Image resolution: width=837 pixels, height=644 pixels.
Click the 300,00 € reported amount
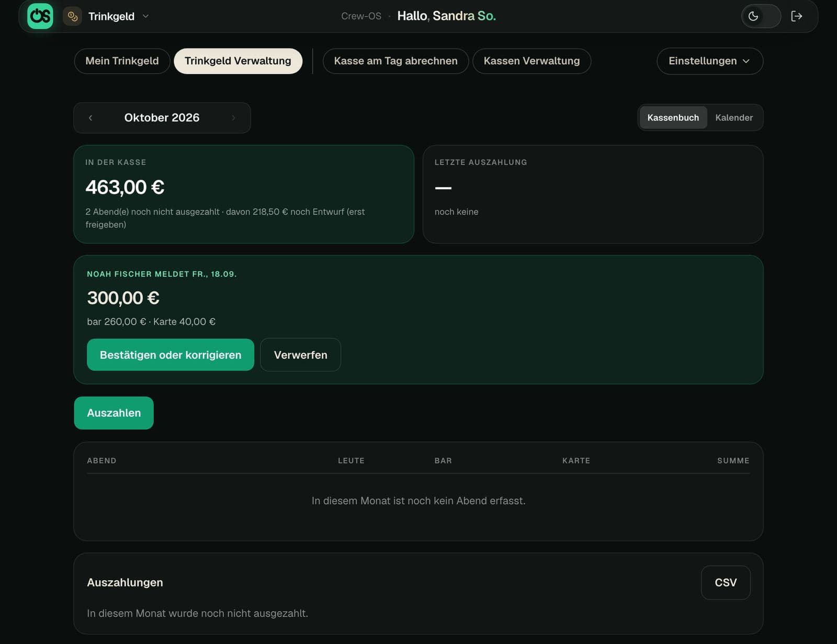123,298
